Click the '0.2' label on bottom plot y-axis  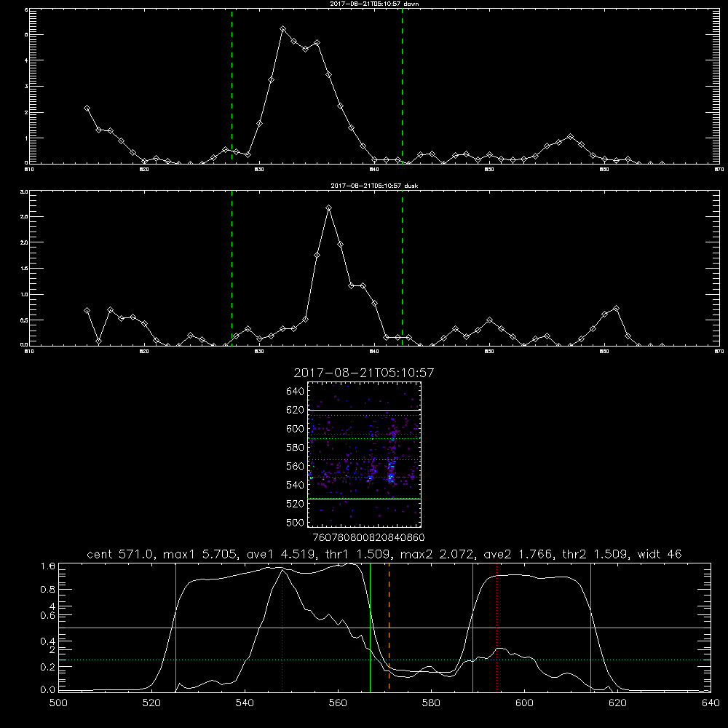pos(48,667)
